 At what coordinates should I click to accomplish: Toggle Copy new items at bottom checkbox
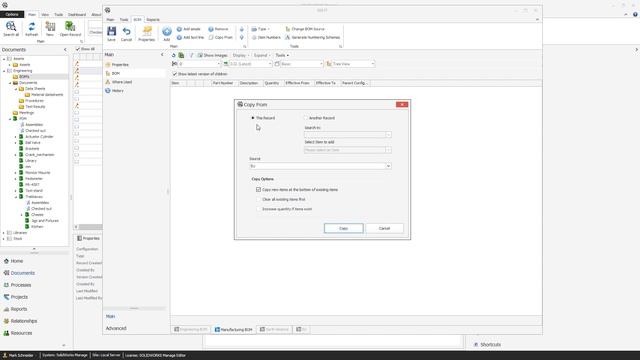point(258,190)
